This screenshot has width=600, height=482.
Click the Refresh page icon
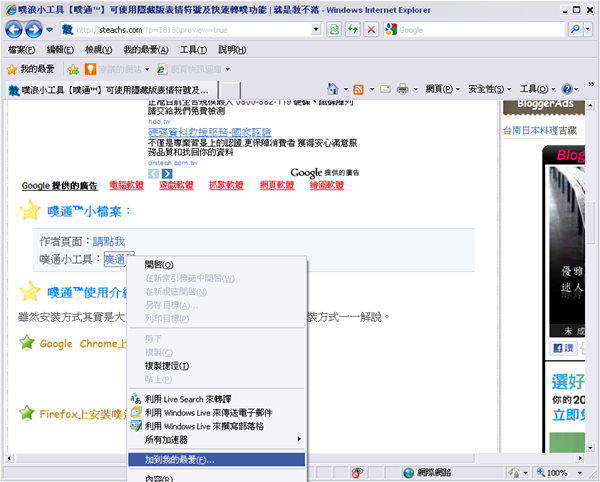(352, 30)
